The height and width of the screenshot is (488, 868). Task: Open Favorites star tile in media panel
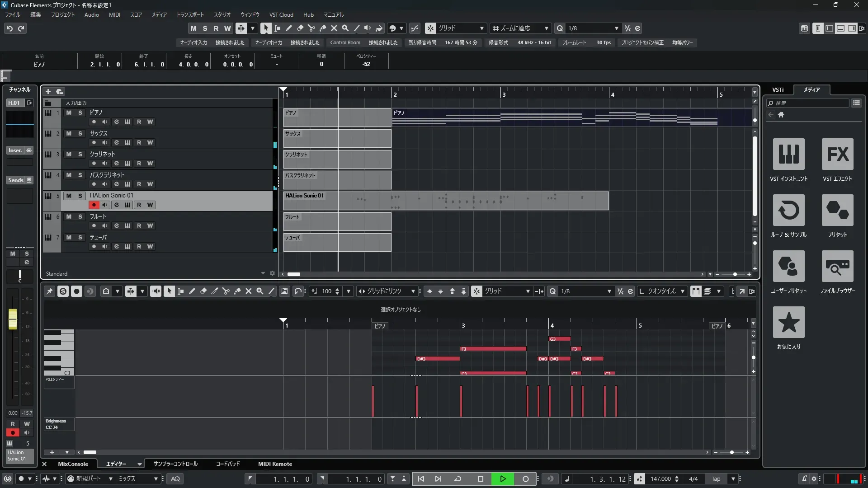coord(788,323)
